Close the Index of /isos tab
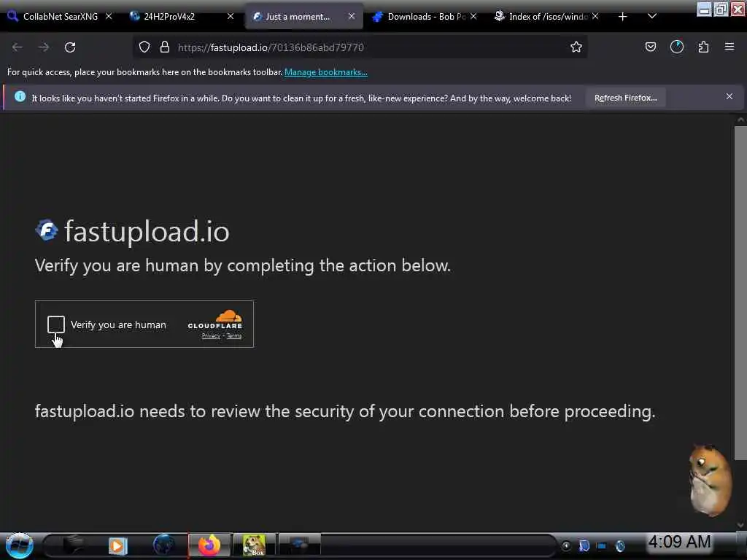 tap(595, 16)
